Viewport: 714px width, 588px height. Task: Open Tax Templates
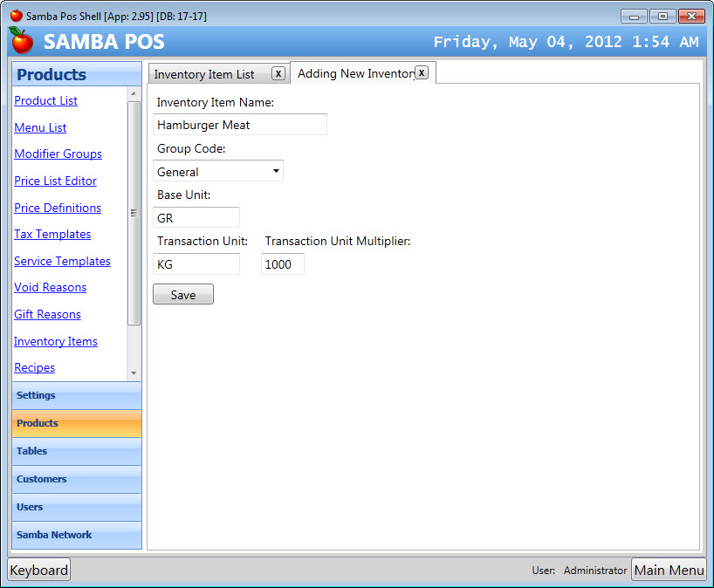point(52,234)
